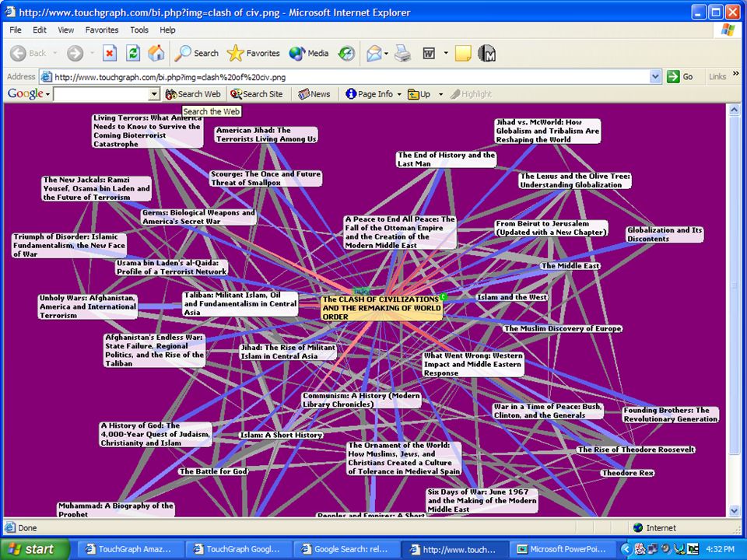The height and width of the screenshot is (560, 747).
Task: Click the Search Web button
Action: (193, 94)
